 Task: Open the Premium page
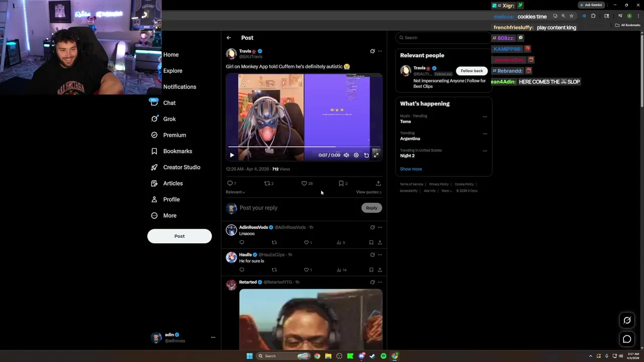168,135
